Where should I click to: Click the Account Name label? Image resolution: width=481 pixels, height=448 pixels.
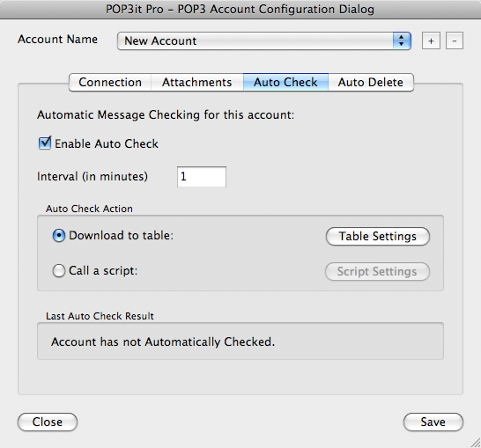(x=57, y=40)
